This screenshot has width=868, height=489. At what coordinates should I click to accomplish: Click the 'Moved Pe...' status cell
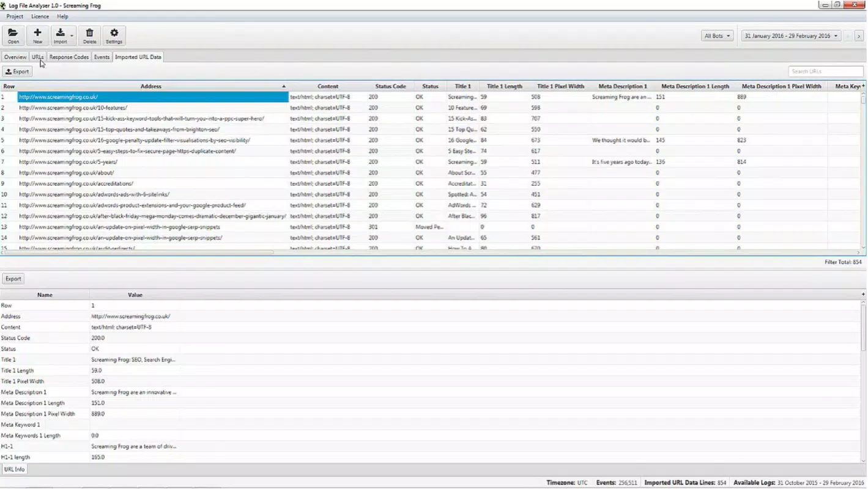pos(430,227)
